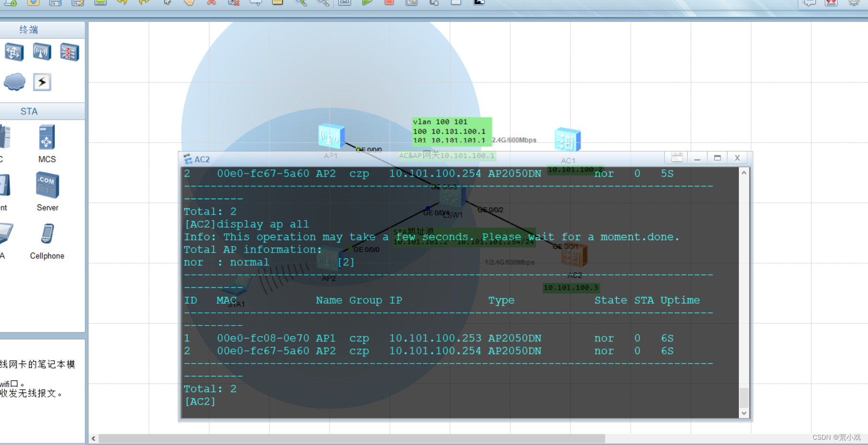Click the MAC 00e0-fc08-0e70 in AP1 row

(263, 338)
